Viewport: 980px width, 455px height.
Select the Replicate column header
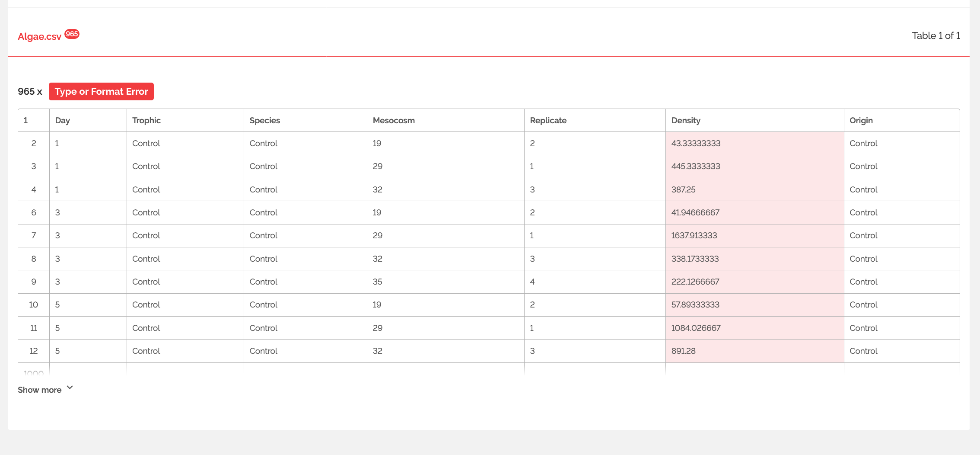[x=595, y=120]
